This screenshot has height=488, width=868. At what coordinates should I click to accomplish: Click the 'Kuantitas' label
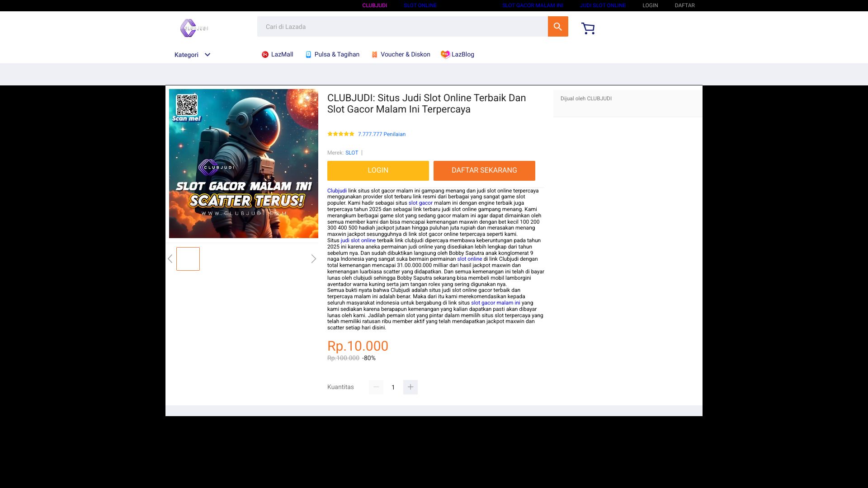click(340, 387)
